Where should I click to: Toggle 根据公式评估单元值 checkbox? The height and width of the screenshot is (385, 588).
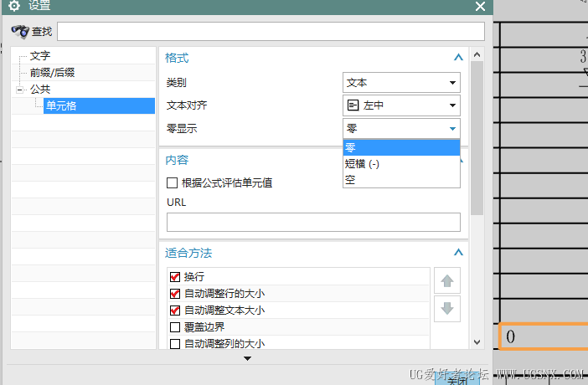(172, 183)
